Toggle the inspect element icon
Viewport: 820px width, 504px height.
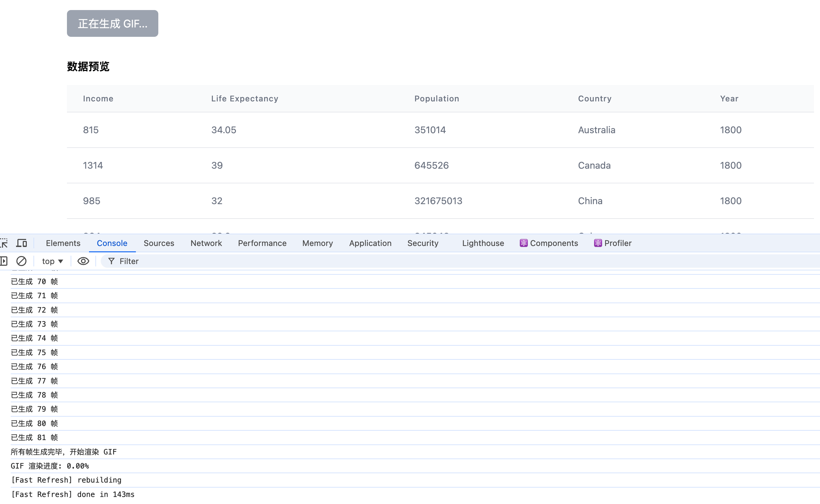[x=4, y=242]
